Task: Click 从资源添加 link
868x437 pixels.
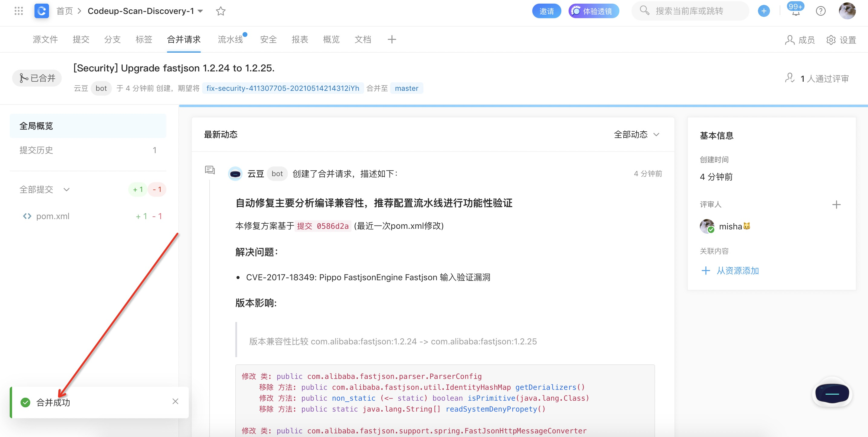Action: [x=738, y=271]
